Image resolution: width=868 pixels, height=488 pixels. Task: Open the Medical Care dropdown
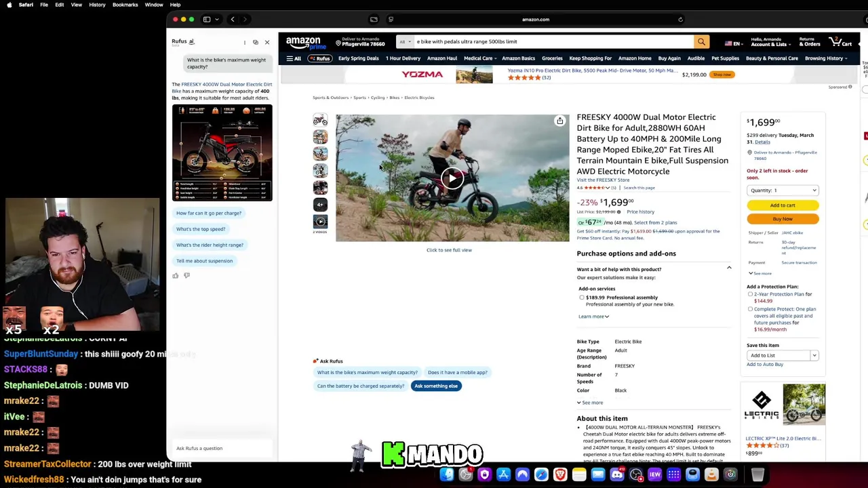480,58
